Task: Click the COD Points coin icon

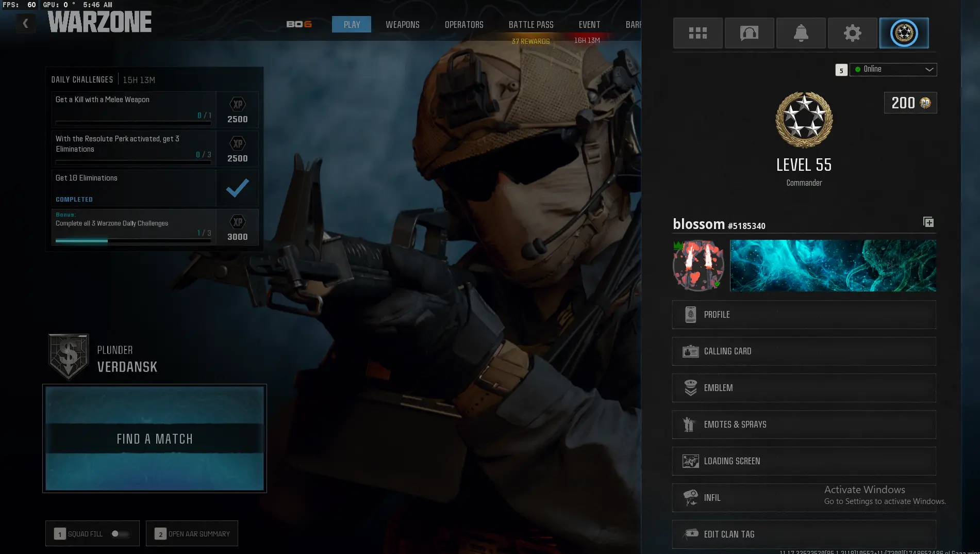Action: (925, 103)
